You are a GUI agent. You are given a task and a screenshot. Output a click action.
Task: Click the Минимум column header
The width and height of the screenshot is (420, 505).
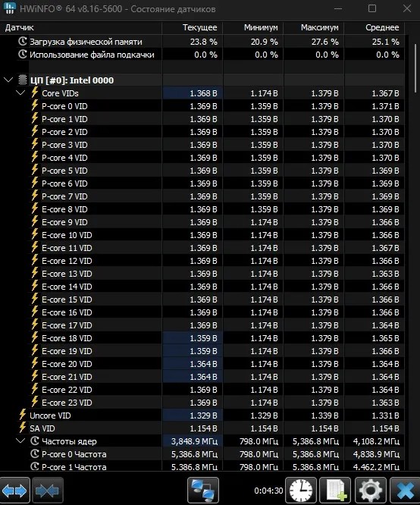coord(253,28)
